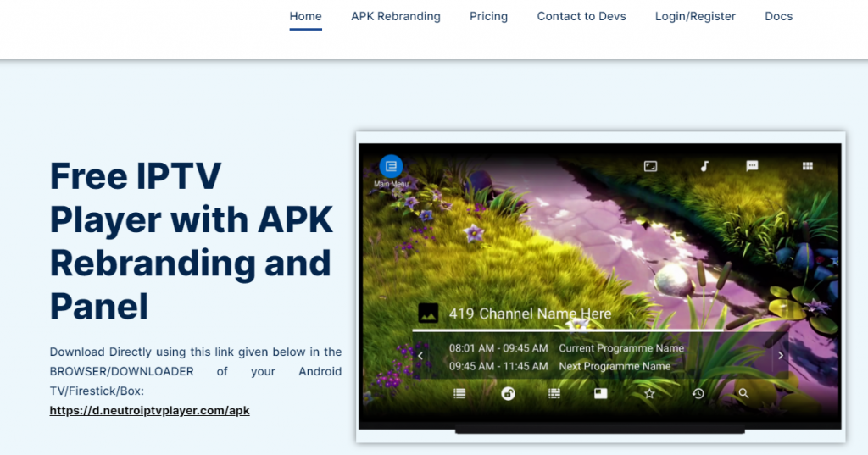Click the '08:01 AM - 09:45 AM' time
The image size is (868, 455).
click(498, 348)
